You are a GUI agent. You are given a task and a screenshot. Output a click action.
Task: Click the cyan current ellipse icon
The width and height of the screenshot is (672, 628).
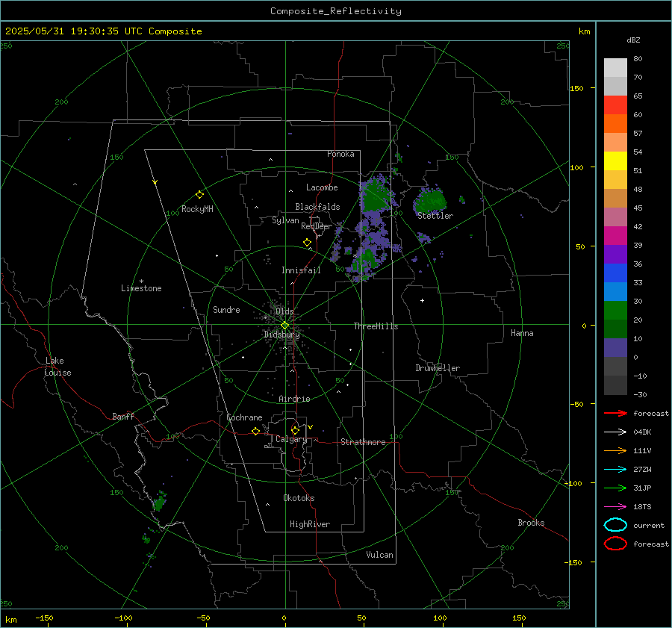coord(615,525)
